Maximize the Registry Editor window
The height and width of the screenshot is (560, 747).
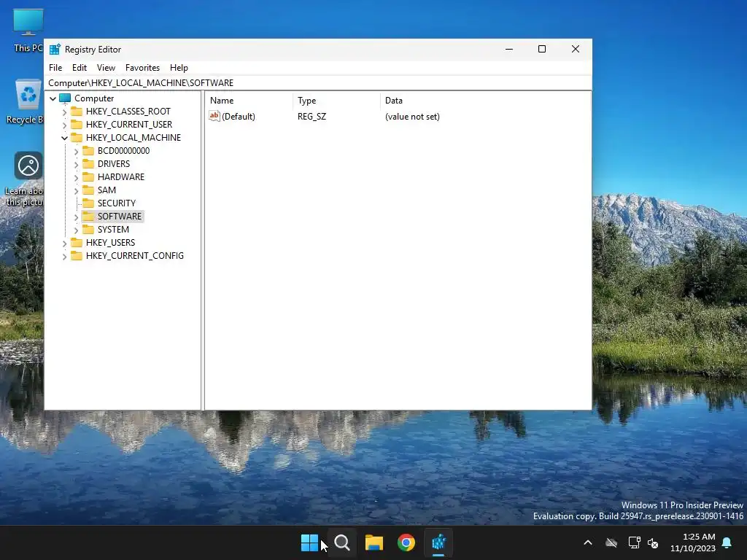tap(542, 49)
